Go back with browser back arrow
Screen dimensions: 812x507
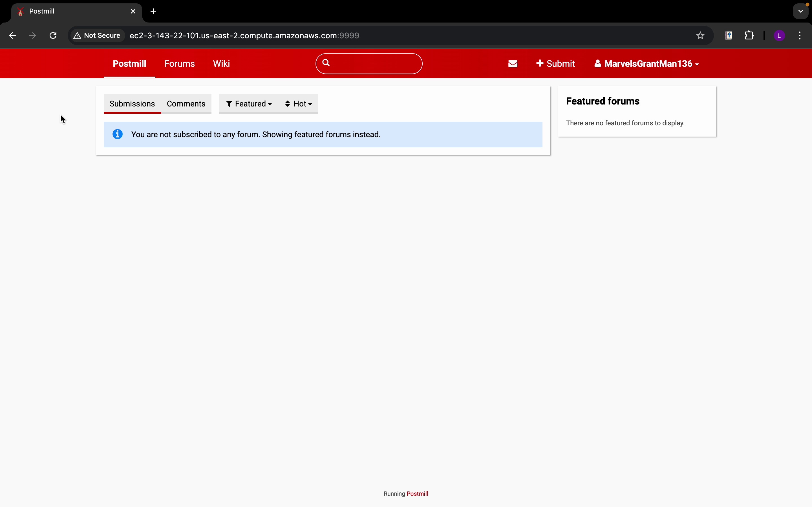(x=12, y=35)
